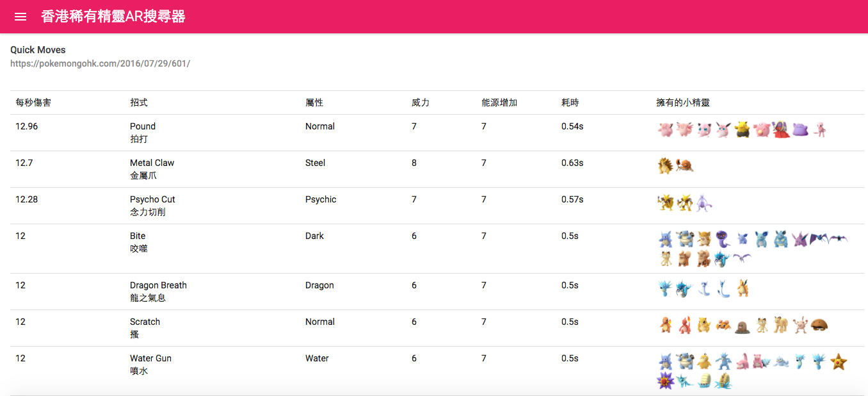868x396 pixels.
Task: Click the 12.96 damage-per-second value
Action: pos(27,126)
